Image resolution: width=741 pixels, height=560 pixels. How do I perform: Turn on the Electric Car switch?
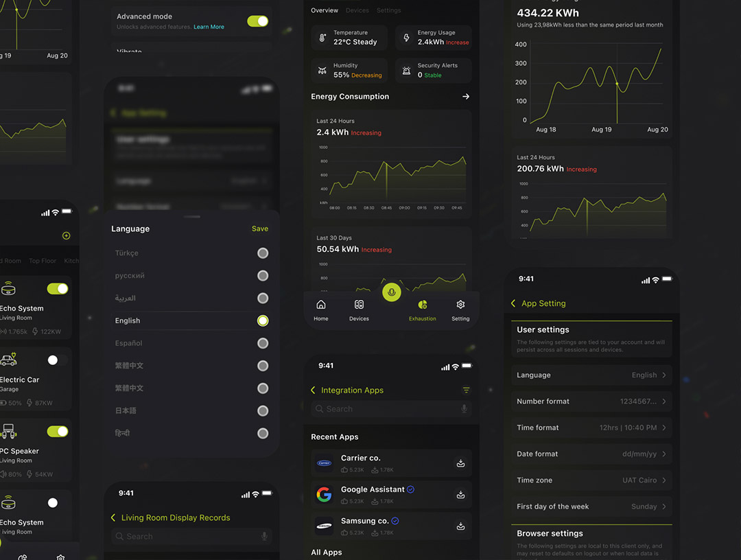(57, 360)
